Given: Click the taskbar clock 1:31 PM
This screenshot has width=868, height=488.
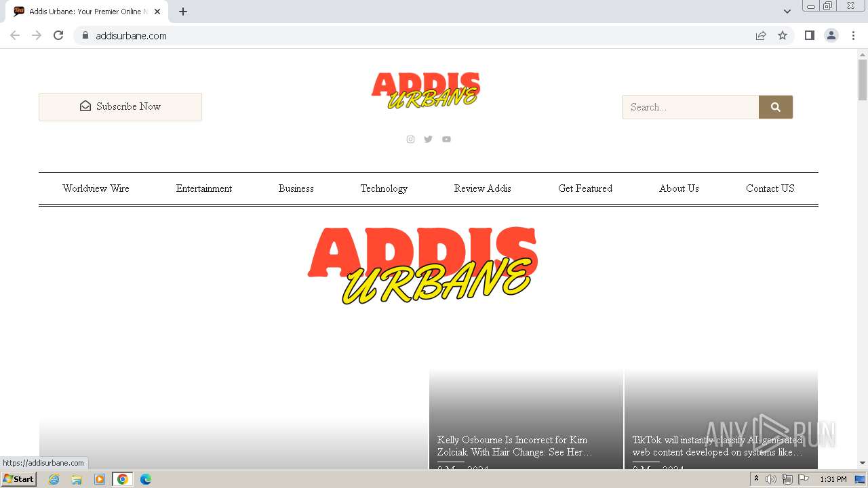Looking at the screenshot, I should click(x=833, y=479).
